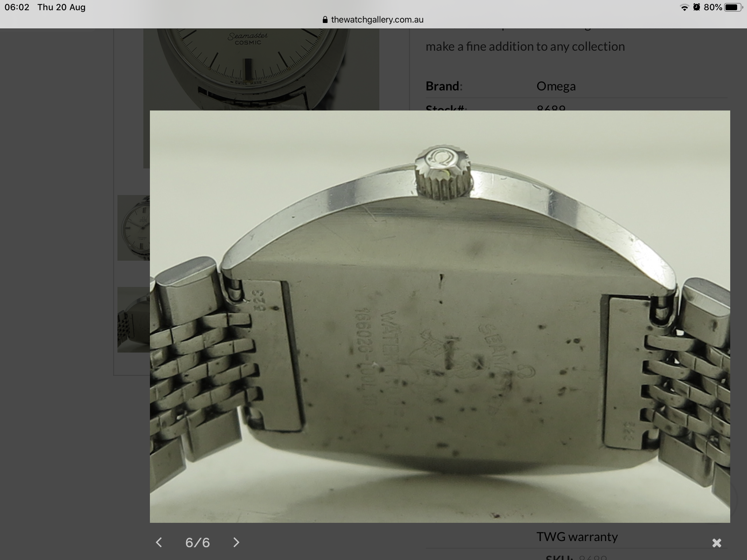Click the 6/6 image counter
This screenshot has height=560, width=747.
197,542
